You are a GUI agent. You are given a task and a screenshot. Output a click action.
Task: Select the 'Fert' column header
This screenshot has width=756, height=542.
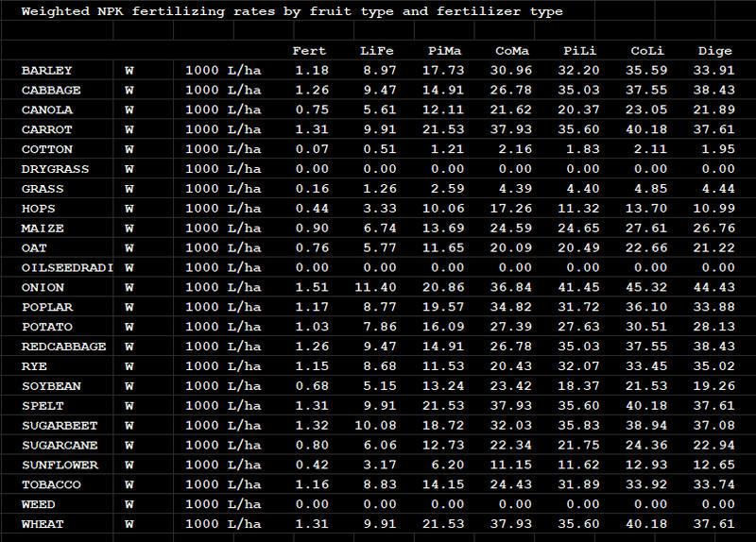click(309, 51)
